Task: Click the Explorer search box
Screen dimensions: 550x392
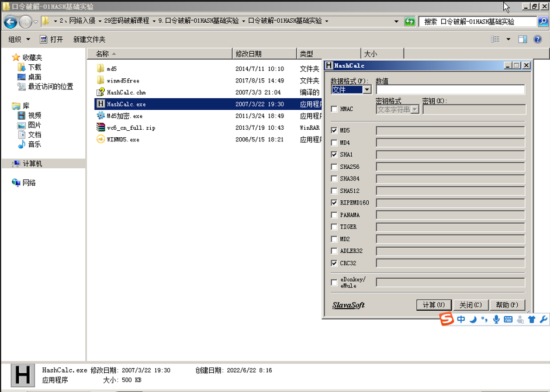Action: (x=479, y=22)
